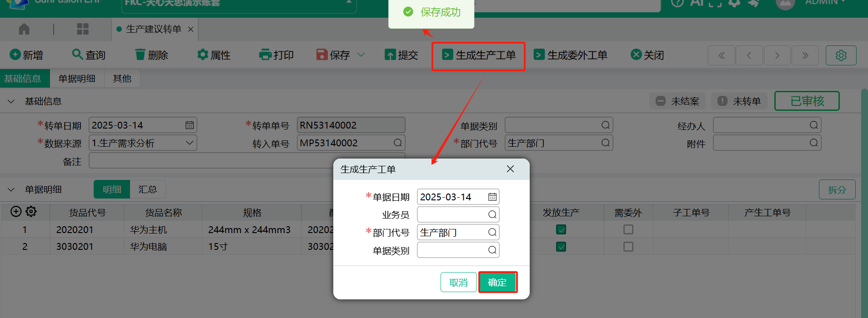Click the home icon in tab bar
Image resolution: width=868 pixels, height=318 pixels.
24,30
